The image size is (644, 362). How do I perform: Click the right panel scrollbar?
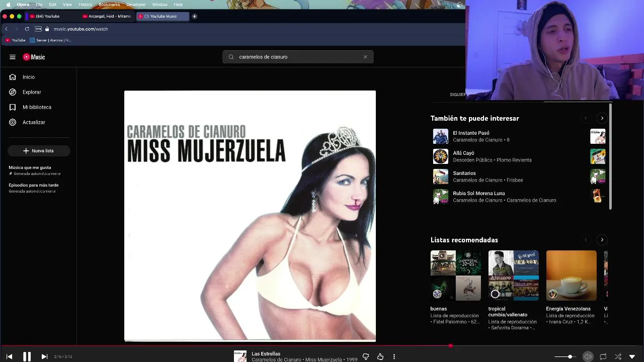610,156
